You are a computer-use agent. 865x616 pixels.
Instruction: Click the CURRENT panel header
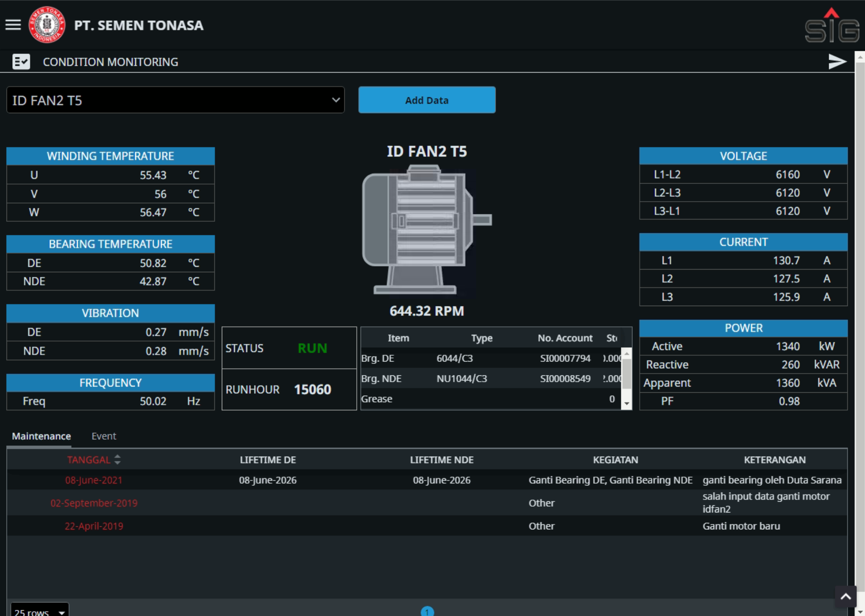743,242
